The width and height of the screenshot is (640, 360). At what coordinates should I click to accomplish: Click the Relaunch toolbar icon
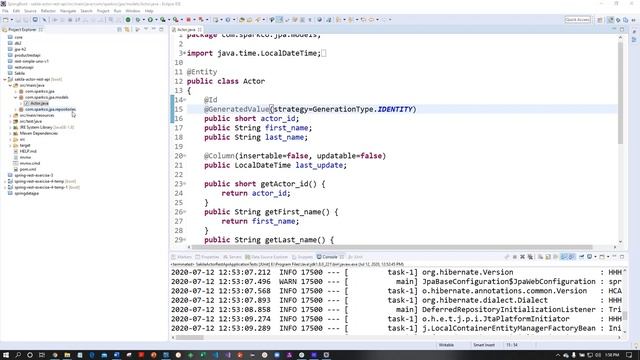tap(201, 20)
